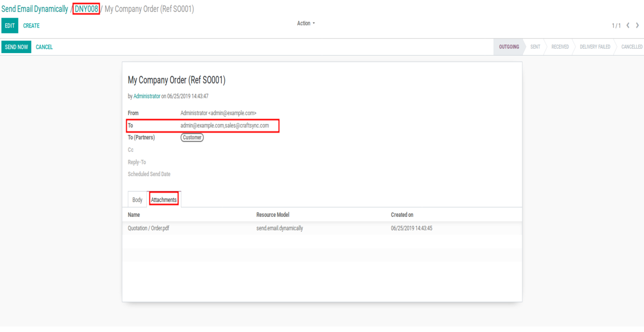The image size is (644, 332).
Task: Click the EDIT button
Action: pyautogui.click(x=9, y=26)
